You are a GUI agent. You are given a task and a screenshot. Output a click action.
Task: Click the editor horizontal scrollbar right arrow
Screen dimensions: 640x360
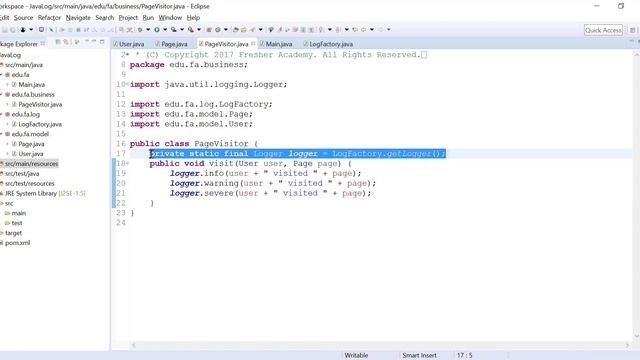627,345
